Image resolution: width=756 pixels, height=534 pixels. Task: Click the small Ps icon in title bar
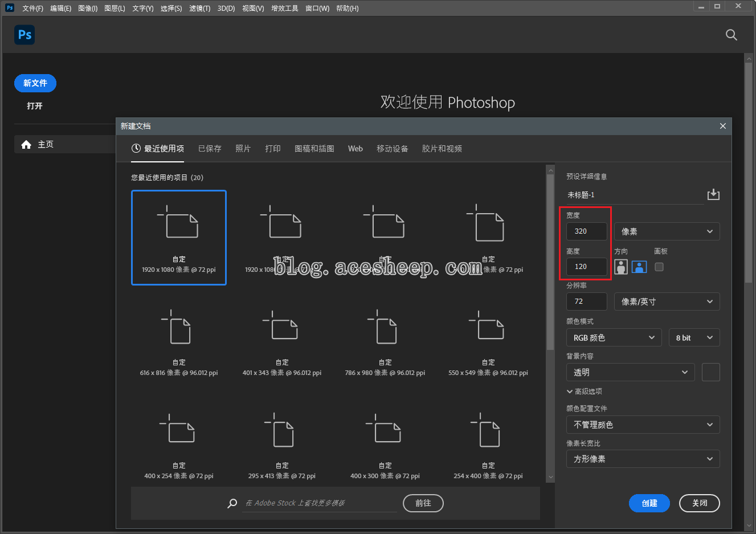tap(10, 8)
